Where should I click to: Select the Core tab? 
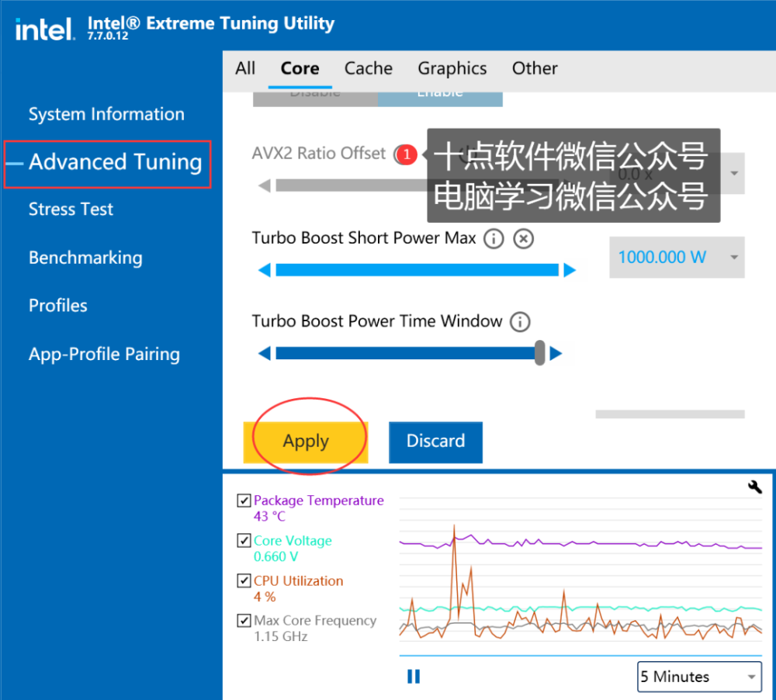coord(300,68)
